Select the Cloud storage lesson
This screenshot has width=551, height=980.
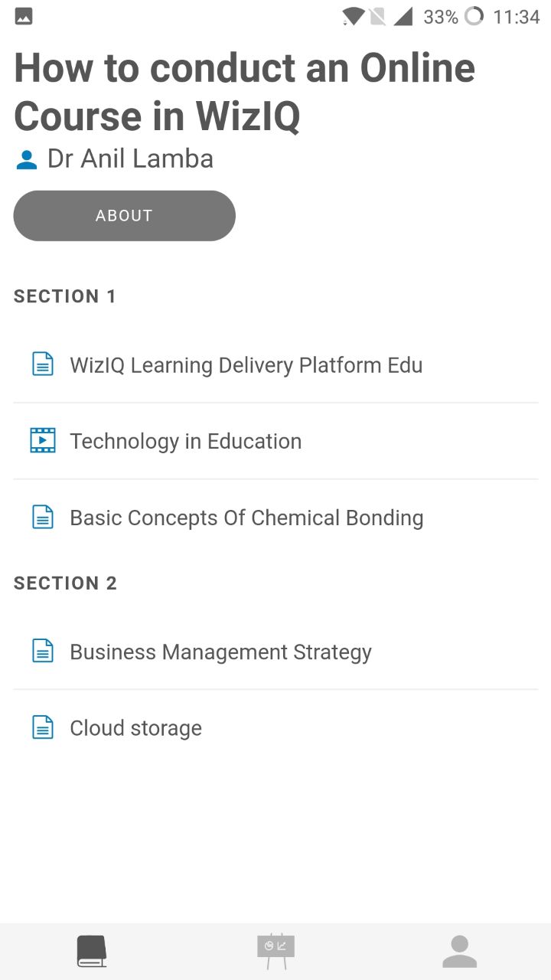pyautogui.click(x=135, y=727)
